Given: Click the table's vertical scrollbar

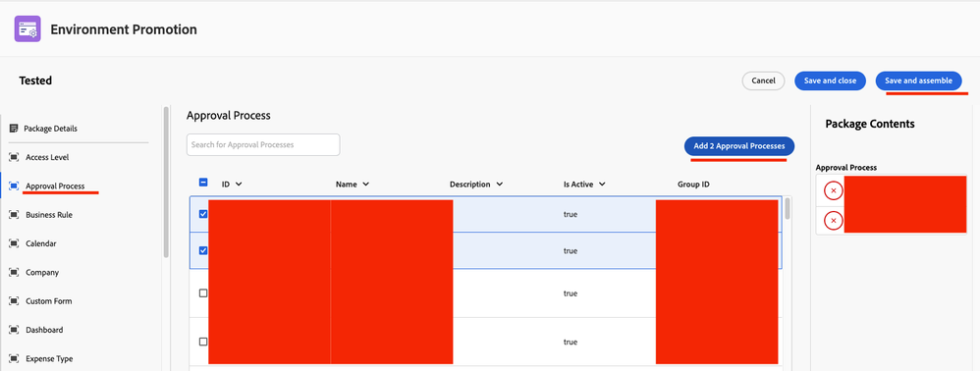Looking at the screenshot, I should click(788, 209).
